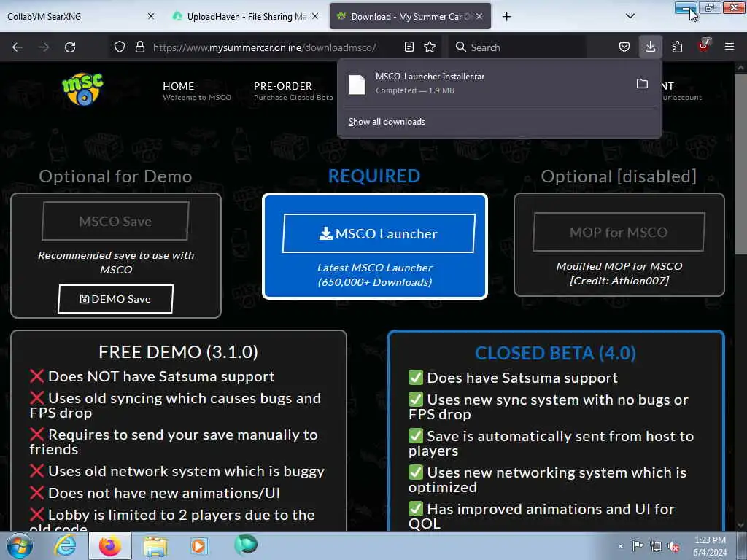
Task: Open the uBlock Origin extension icon
Action: 704,46
